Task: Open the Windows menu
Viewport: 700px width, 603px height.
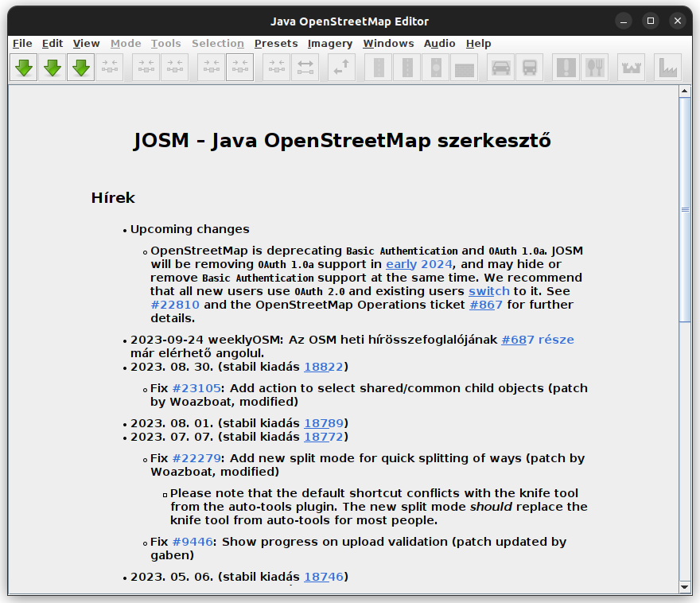Action: click(388, 43)
